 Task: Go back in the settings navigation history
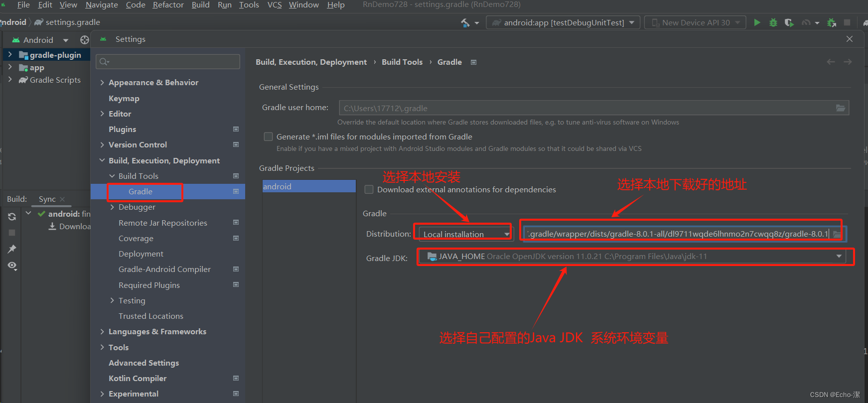(831, 62)
